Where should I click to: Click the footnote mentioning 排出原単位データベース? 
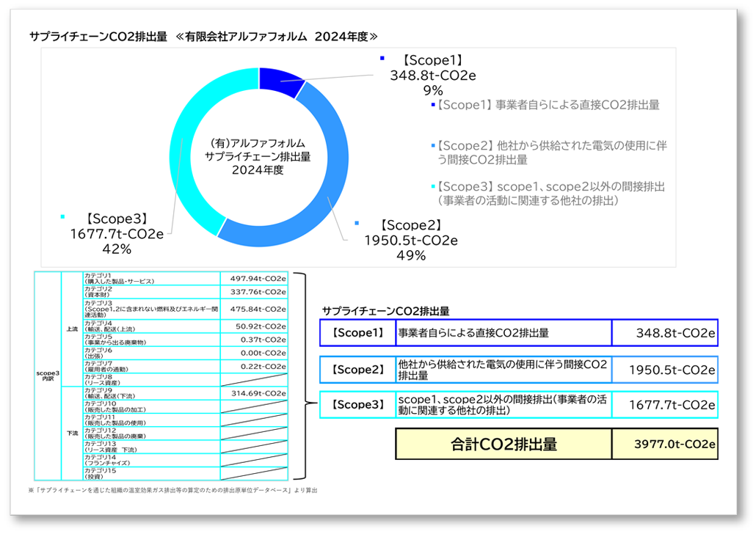click(173, 490)
